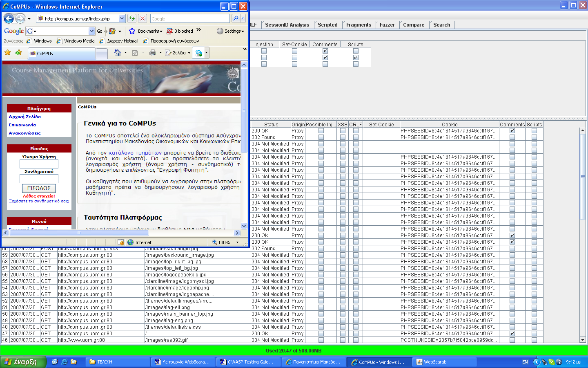Switch to the Scripted tab
Viewport: 588px width, 368px height.
point(328,25)
